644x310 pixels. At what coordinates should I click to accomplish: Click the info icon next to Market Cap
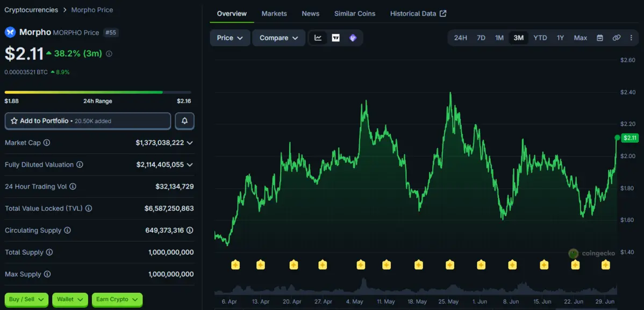(x=47, y=143)
